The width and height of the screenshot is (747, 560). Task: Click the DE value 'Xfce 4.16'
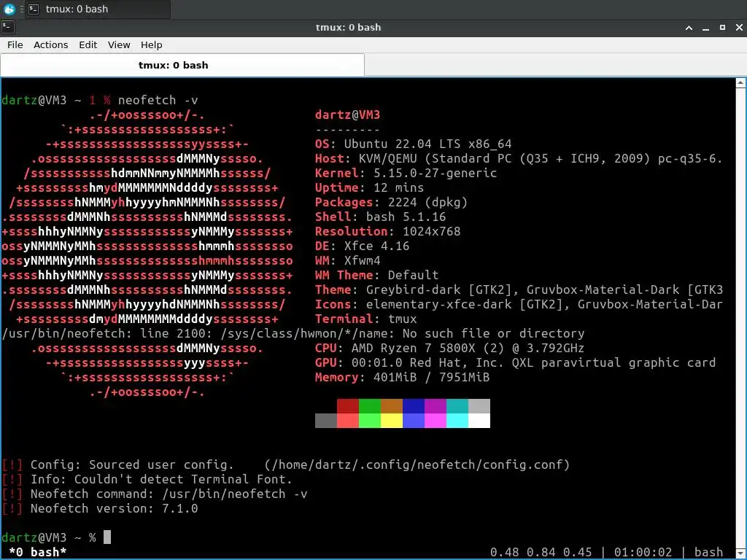(377, 246)
